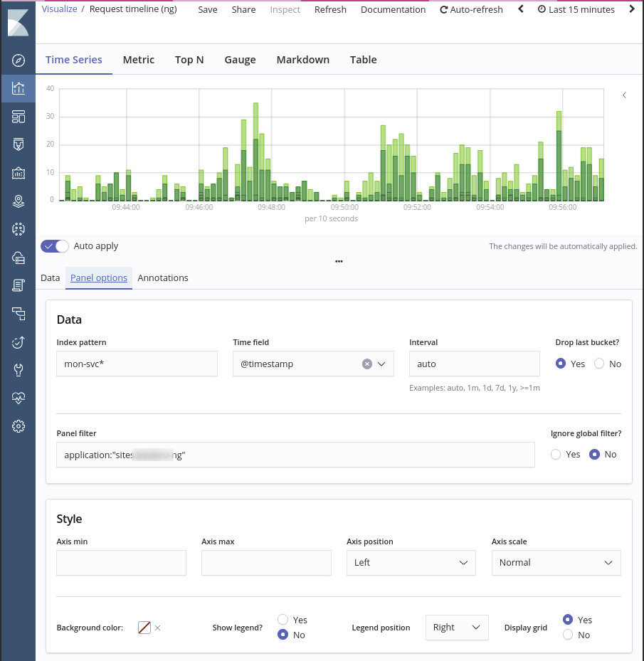Select Yes for Ignore global filter
The width and height of the screenshot is (644, 661).
coord(556,455)
